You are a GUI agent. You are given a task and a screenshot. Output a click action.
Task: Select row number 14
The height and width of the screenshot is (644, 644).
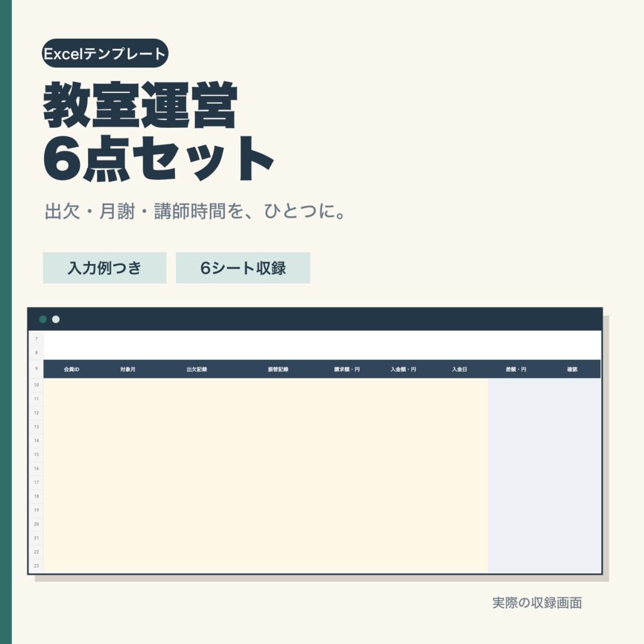point(36,441)
